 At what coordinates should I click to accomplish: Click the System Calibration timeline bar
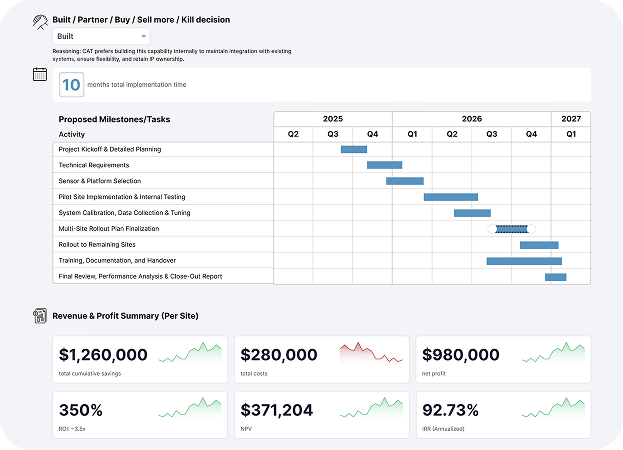coord(472,213)
